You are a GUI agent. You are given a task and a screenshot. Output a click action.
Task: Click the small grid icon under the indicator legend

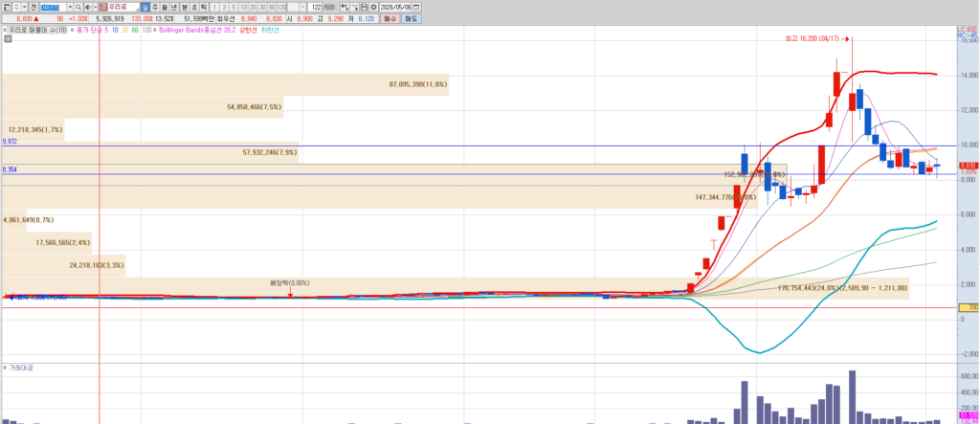tap(8, 38)
